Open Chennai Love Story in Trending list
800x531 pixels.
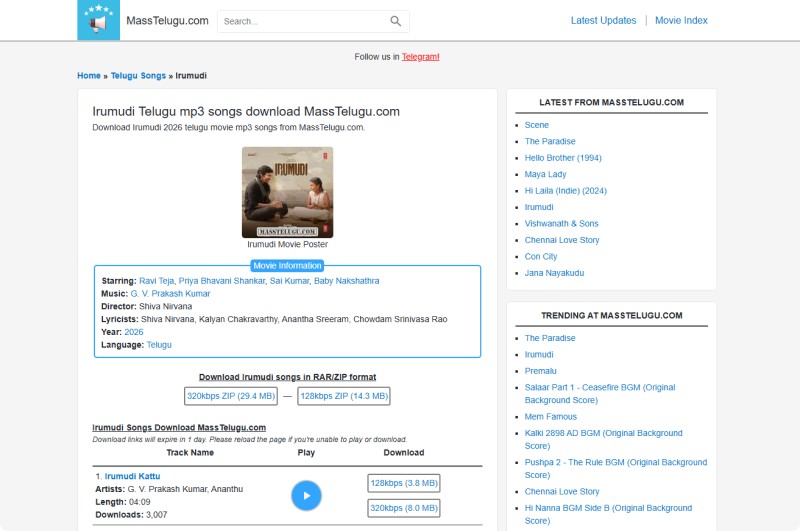point(562,492)
